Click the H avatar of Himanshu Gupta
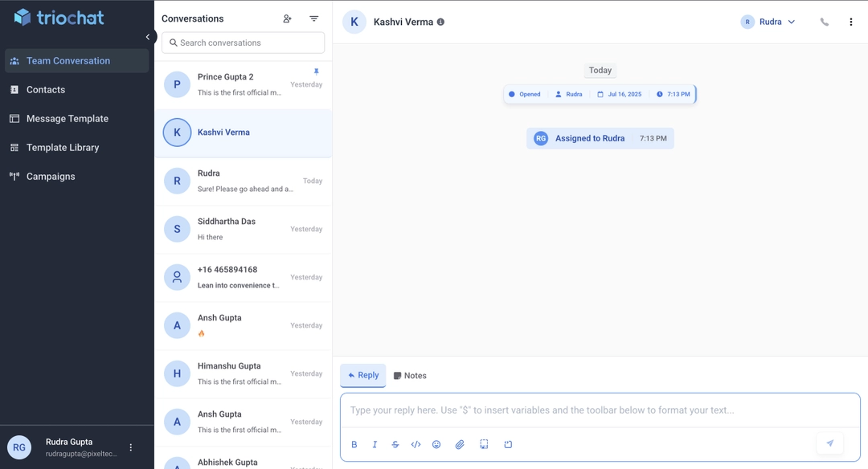The image size is (868, 469). pos(177,373)
